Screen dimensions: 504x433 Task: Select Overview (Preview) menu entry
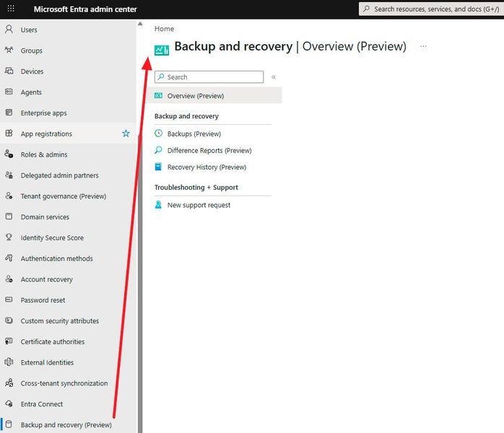pos(214,96)
